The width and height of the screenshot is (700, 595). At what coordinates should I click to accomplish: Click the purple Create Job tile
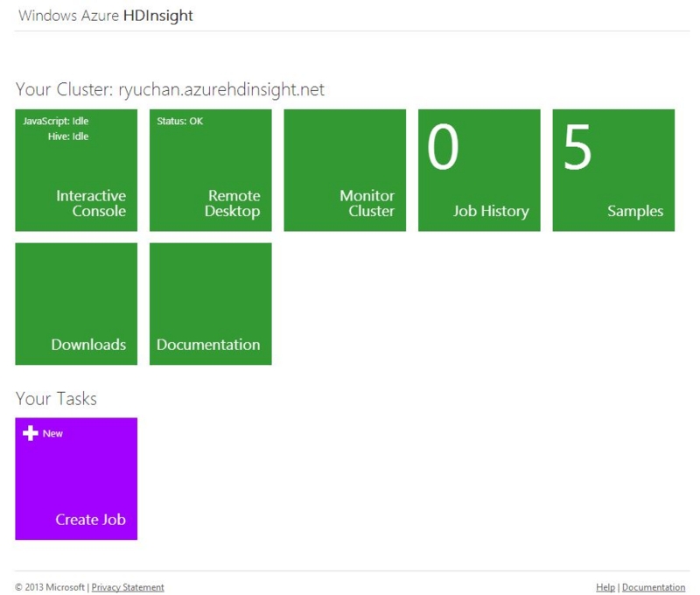pyautogui.click(x=76, y=479)
